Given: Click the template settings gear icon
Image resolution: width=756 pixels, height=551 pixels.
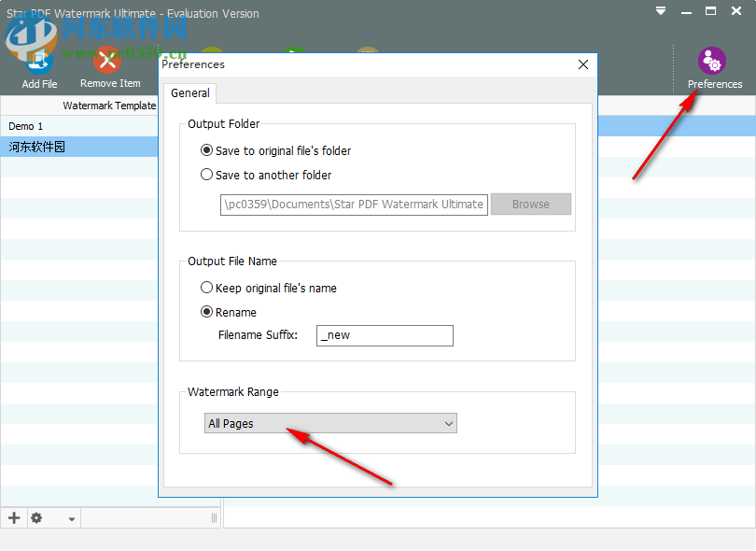Looking at the screenshot, I should pos(36,517).
